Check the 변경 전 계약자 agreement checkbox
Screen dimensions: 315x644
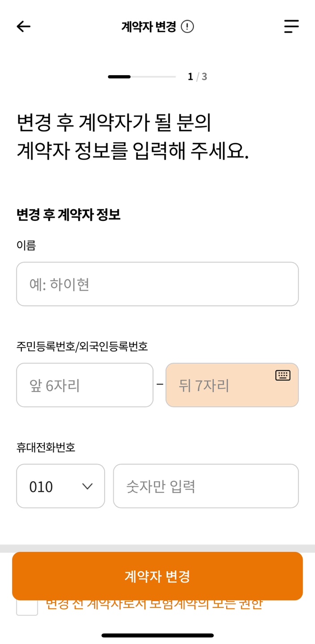point(26,608)
